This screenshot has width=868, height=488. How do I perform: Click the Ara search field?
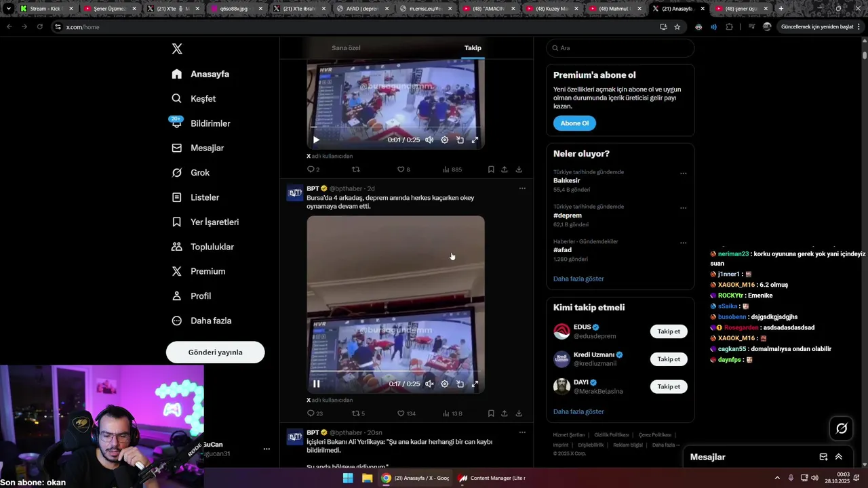click(620, 48)
